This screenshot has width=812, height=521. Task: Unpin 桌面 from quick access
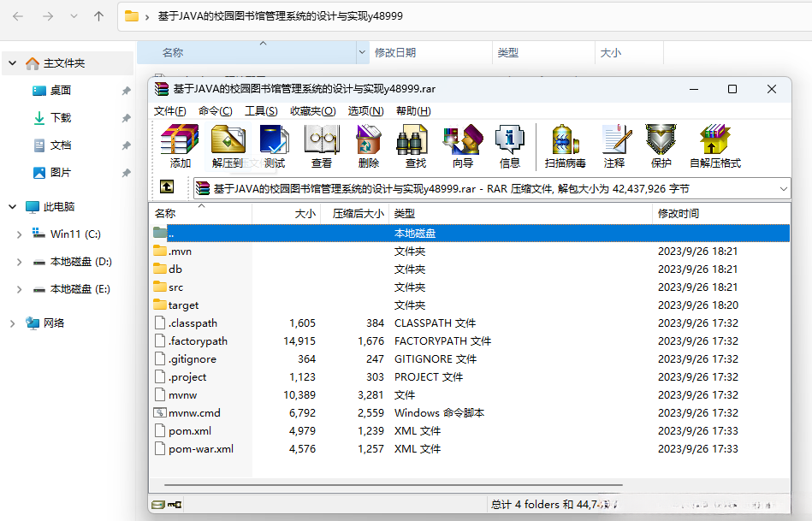[126, 91]
